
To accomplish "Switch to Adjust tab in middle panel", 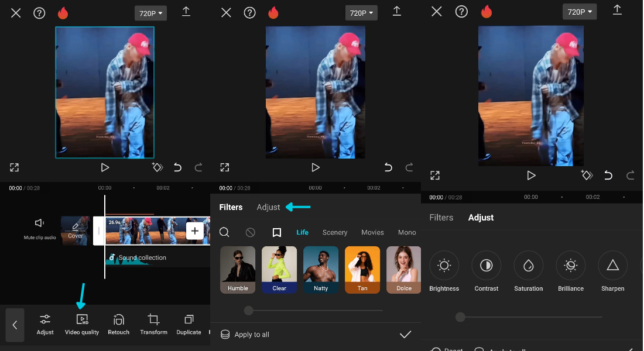I will (268, 207).
